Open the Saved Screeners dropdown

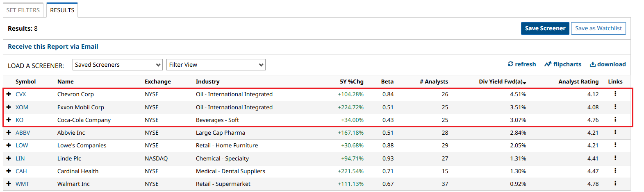(118, 65)
